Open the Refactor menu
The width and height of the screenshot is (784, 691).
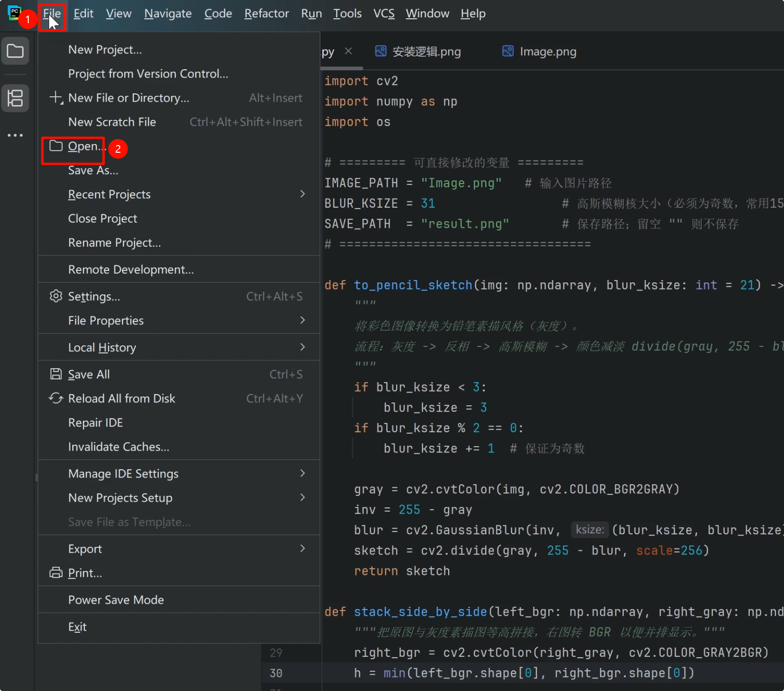pos(266,14)
